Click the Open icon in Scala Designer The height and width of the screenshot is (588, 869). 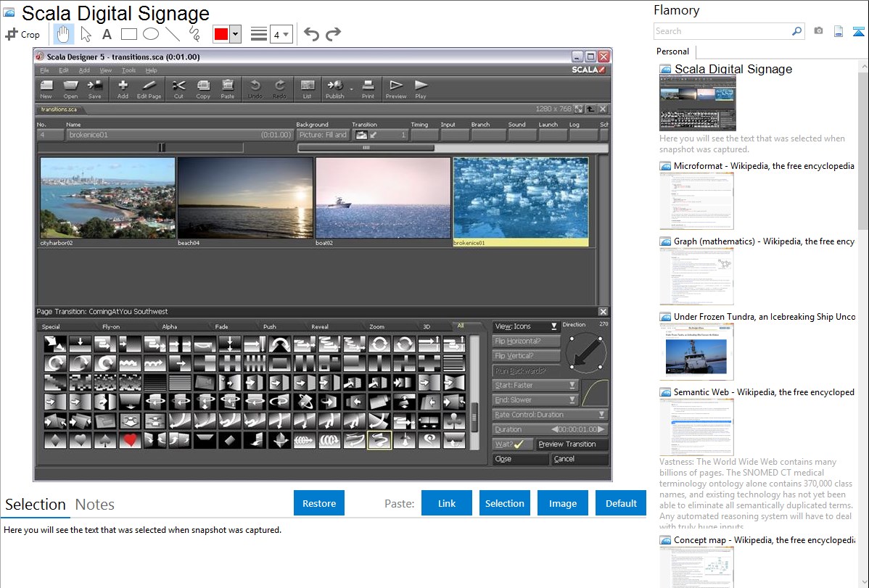pyautogui.click(x=70, y=89)
